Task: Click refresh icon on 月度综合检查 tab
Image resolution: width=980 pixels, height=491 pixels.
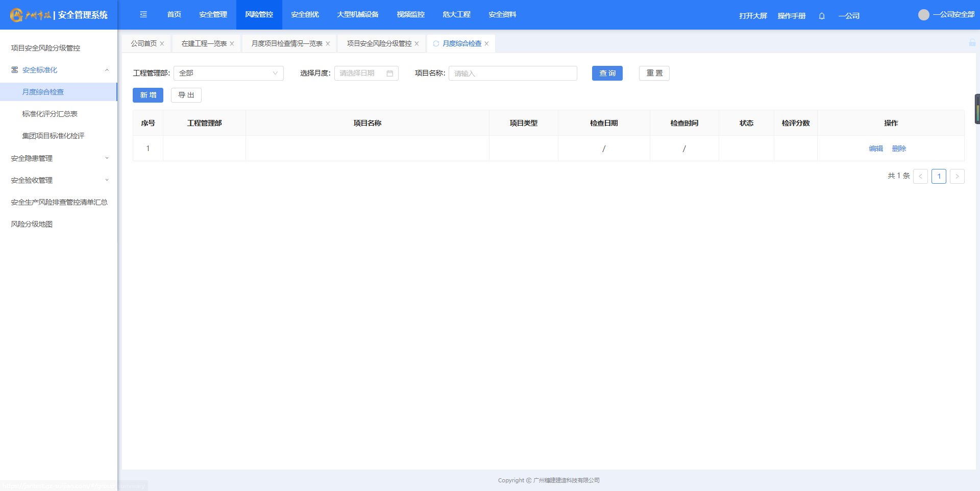Action: tap(436, 44)
